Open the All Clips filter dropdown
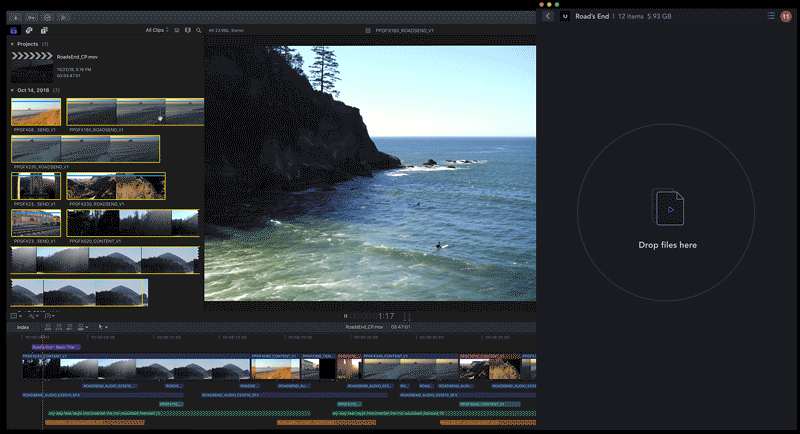 157,30
